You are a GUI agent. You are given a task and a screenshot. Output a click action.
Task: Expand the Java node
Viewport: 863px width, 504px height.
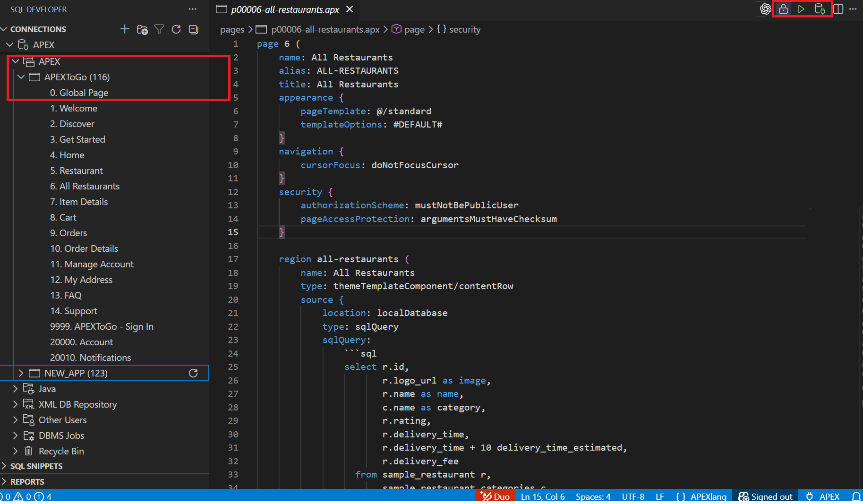[15, 389]
